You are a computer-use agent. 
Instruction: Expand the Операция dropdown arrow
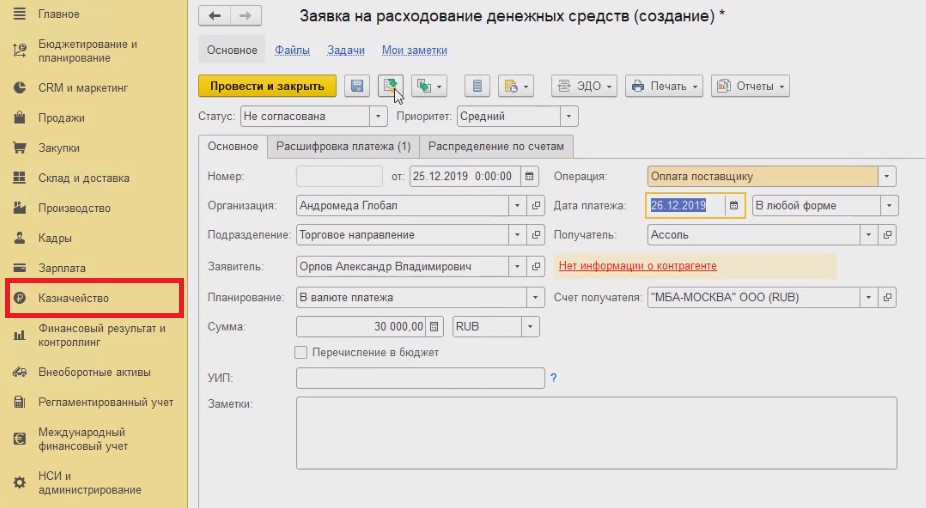coord(886,176)
